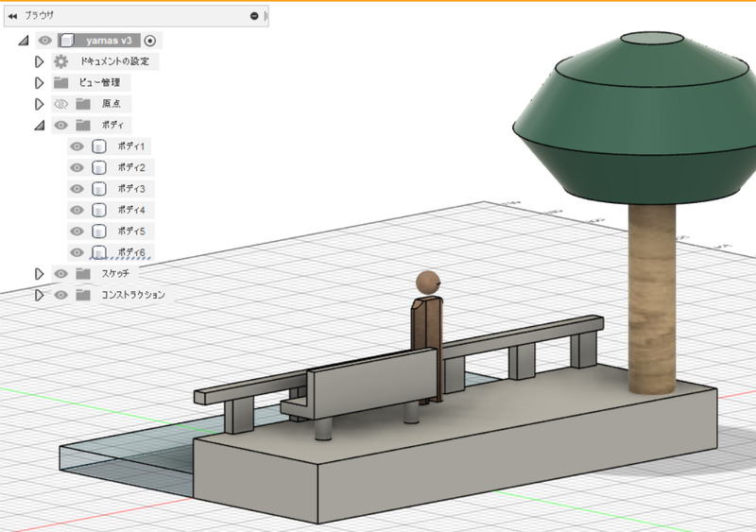Image resolution: width=756 pixels, height=532 pixels.
Task: Toggle visibility of ボディ5
Action: point(77,231)
